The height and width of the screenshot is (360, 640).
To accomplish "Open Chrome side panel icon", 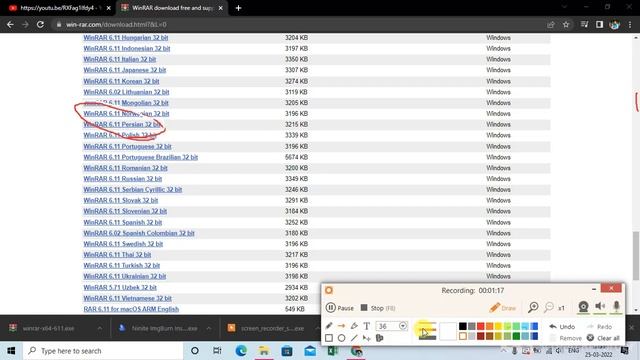I will pos(599,24).
